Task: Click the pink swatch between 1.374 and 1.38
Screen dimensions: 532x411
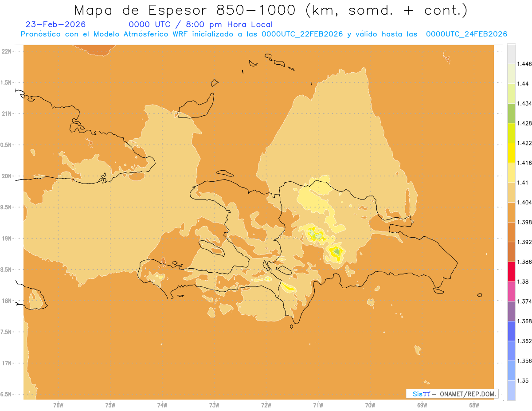Action: (512, 291)
